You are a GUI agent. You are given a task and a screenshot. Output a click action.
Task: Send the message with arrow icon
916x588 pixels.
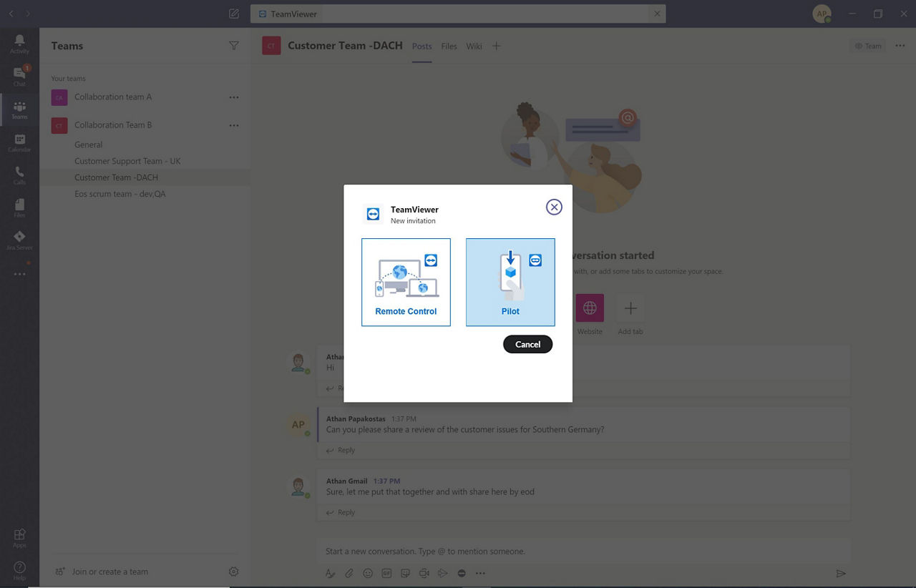[841, 574]
